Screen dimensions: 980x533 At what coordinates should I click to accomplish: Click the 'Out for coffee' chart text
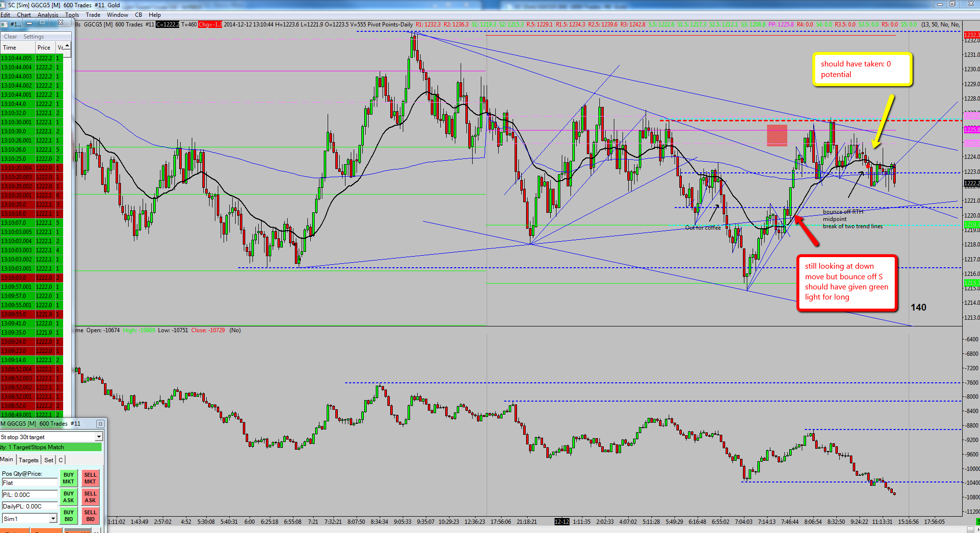point(703,228)
